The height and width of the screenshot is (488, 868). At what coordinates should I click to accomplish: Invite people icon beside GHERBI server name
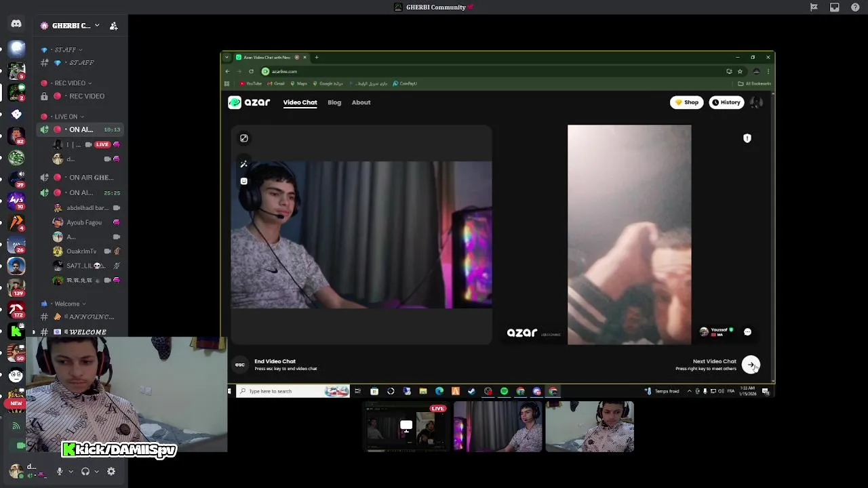pyautogui.click(x=113, y=26)
